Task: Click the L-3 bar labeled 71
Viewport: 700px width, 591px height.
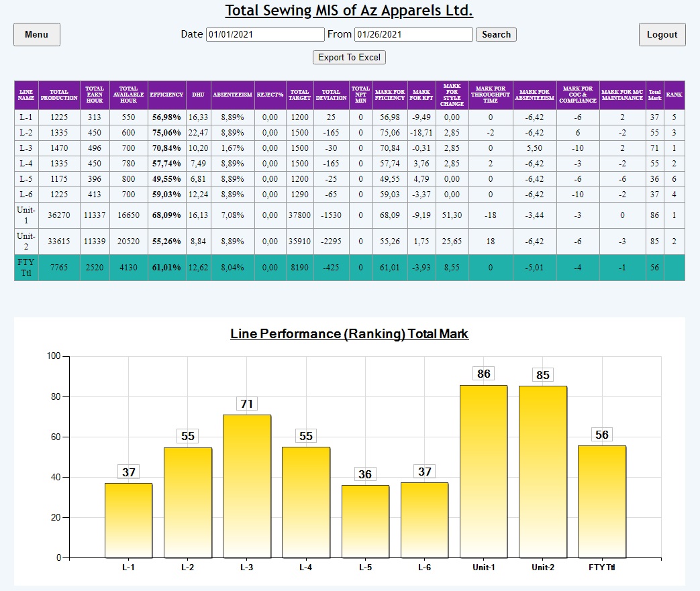Action: [x=247, y=486]
